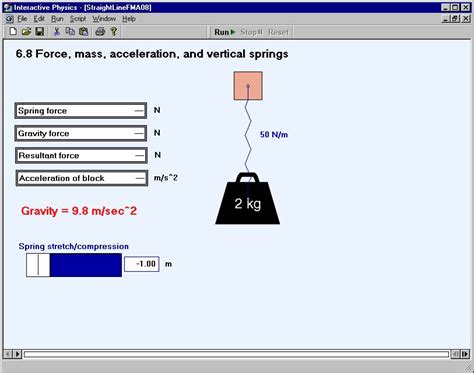Select the 2 kg weight block

tap(247, 199)
